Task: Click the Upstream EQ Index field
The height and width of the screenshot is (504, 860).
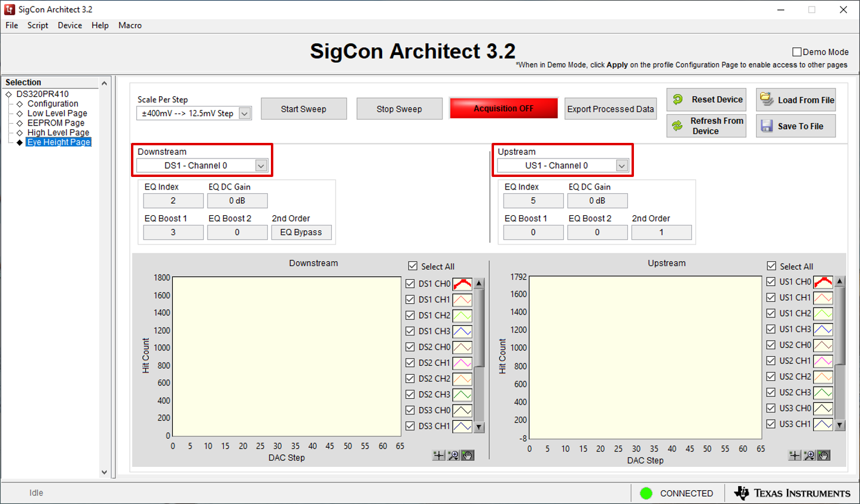Action: pos(533,201)
